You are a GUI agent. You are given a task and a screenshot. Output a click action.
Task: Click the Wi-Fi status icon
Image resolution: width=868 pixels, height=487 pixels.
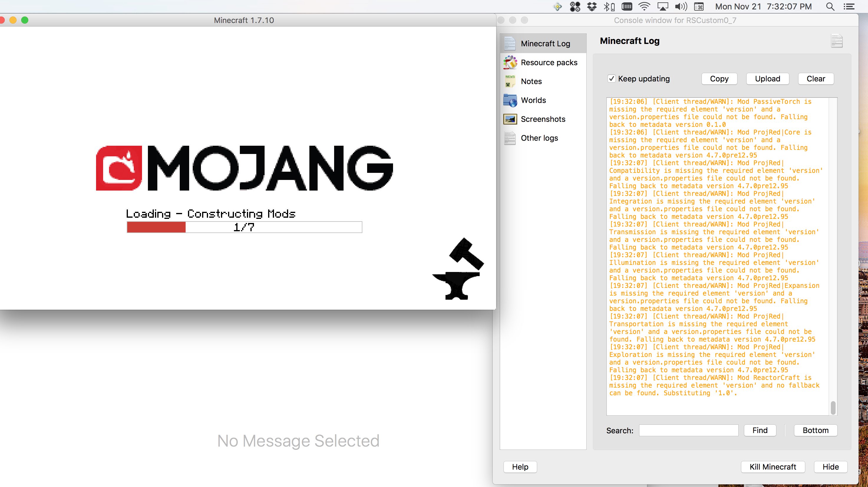tap(644, 6)
